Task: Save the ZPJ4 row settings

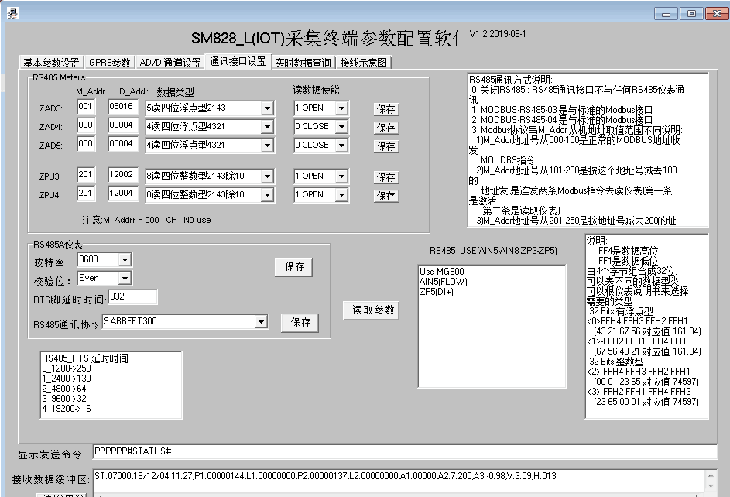Action: (x=385, y=194)
